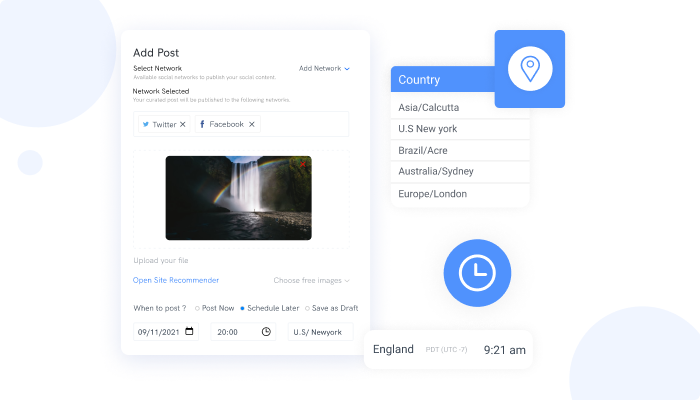Select the Save as Draft option
The width and height of the screenshot is (700, 400).
[x=332, y=308]
